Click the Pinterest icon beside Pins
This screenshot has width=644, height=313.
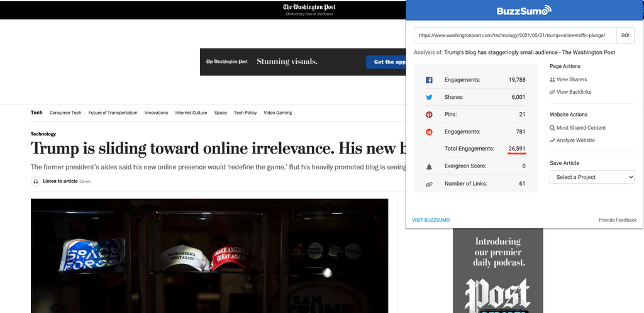[x=429, y=115]
